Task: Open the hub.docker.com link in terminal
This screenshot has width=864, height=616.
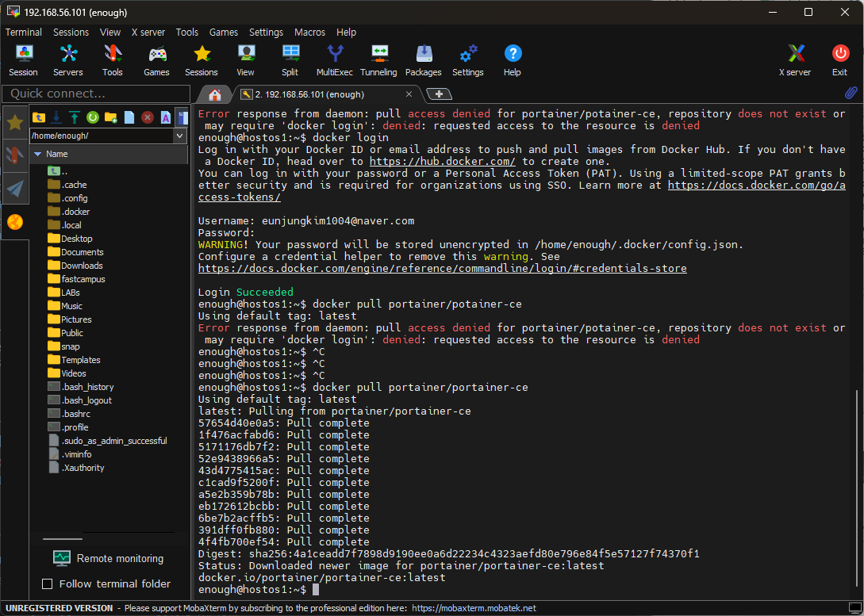Action: (x=443, y=161)
